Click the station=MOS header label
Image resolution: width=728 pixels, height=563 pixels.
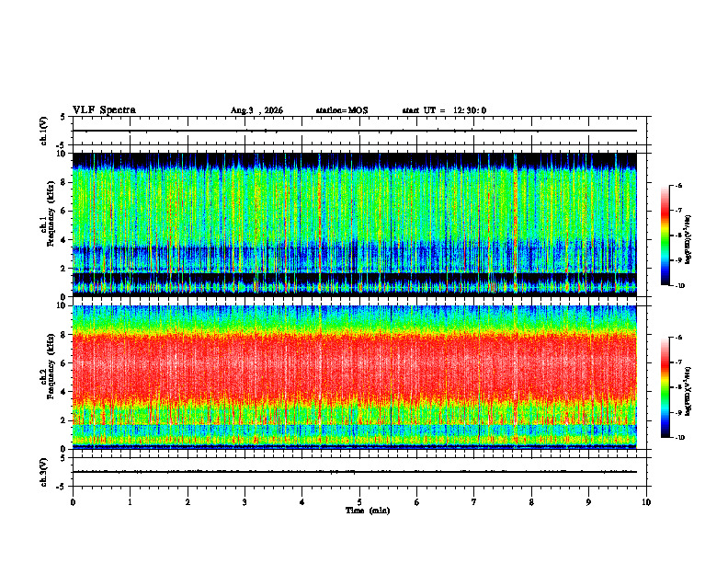[342, 110]
